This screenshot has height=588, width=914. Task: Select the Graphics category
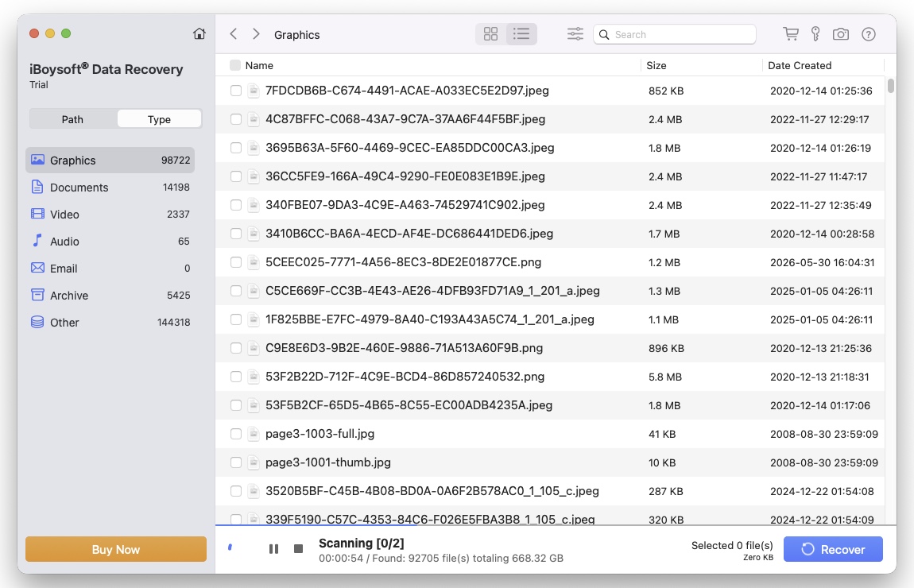110,160
